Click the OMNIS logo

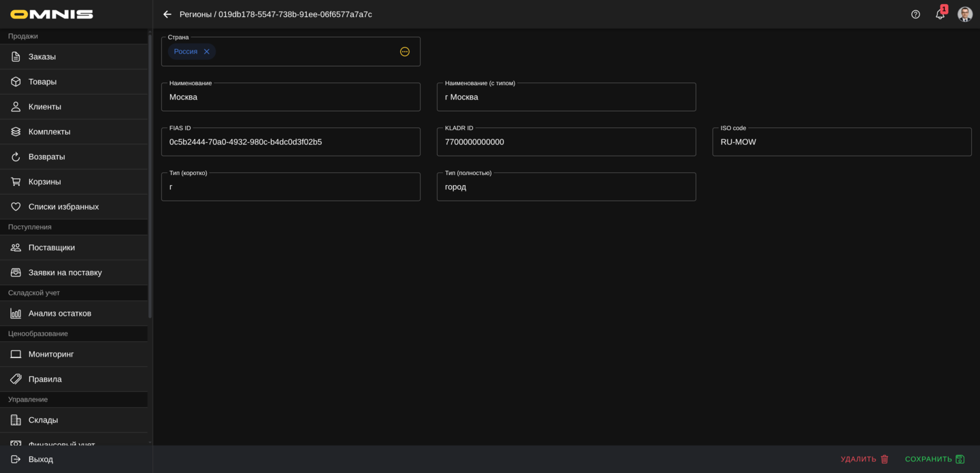pos(52,14)
